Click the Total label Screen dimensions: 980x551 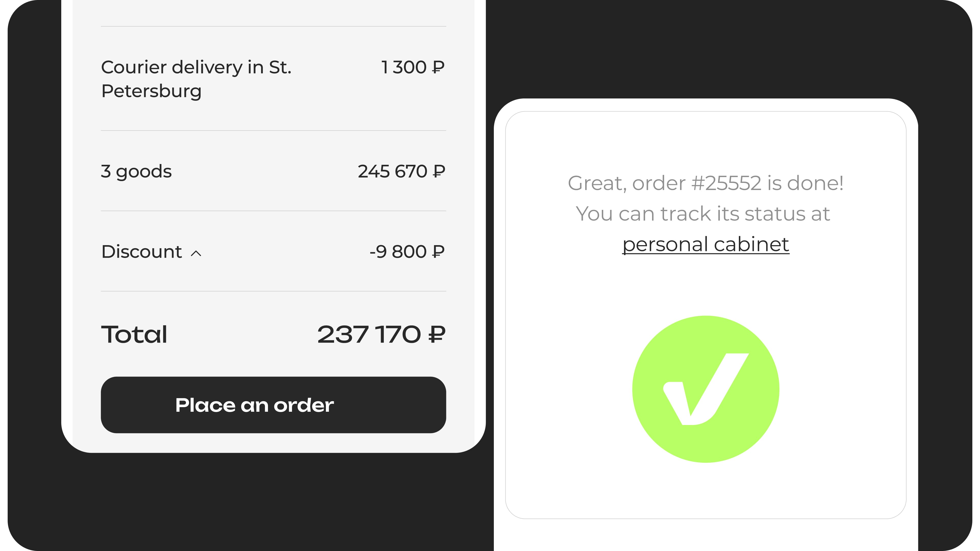pyautogui.click(x=134, y=335)
